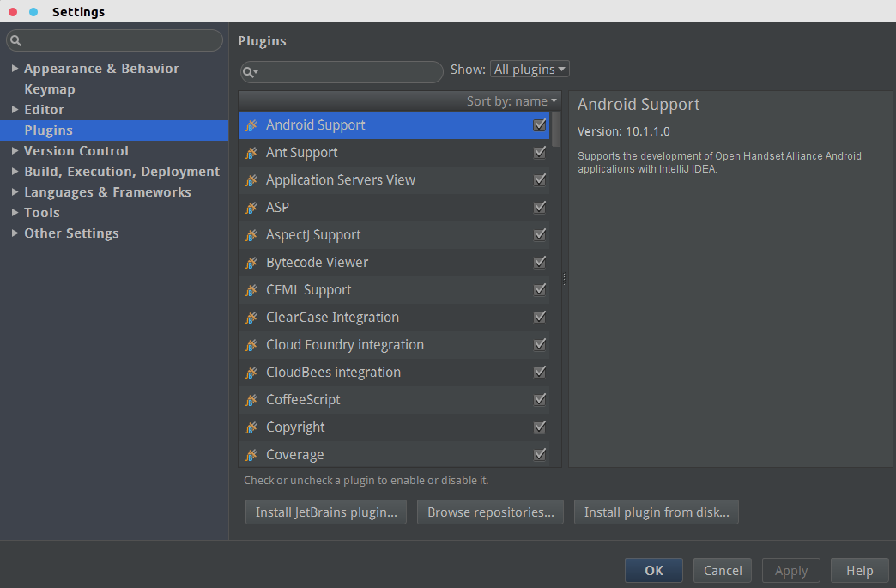Open Help for settings dialog

click(859, 570)
